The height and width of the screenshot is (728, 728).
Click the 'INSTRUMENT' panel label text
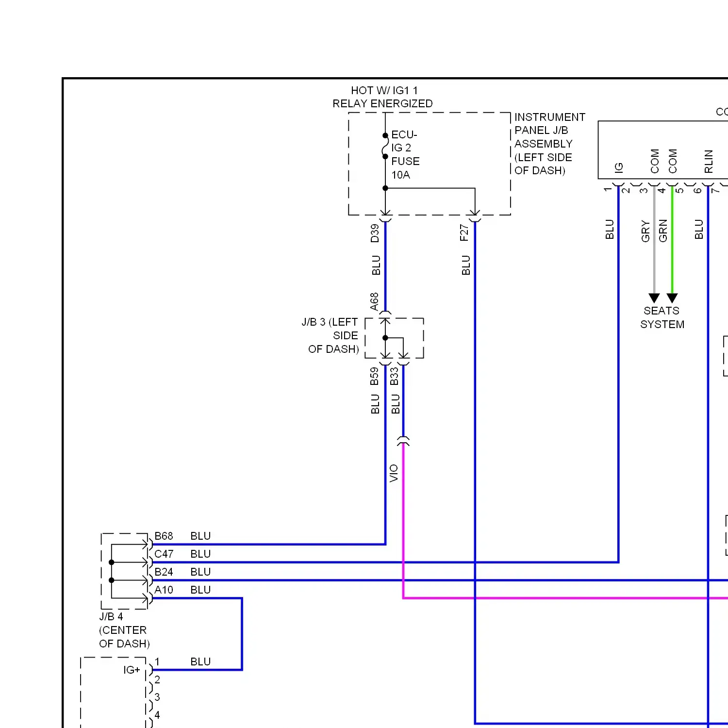549,117
